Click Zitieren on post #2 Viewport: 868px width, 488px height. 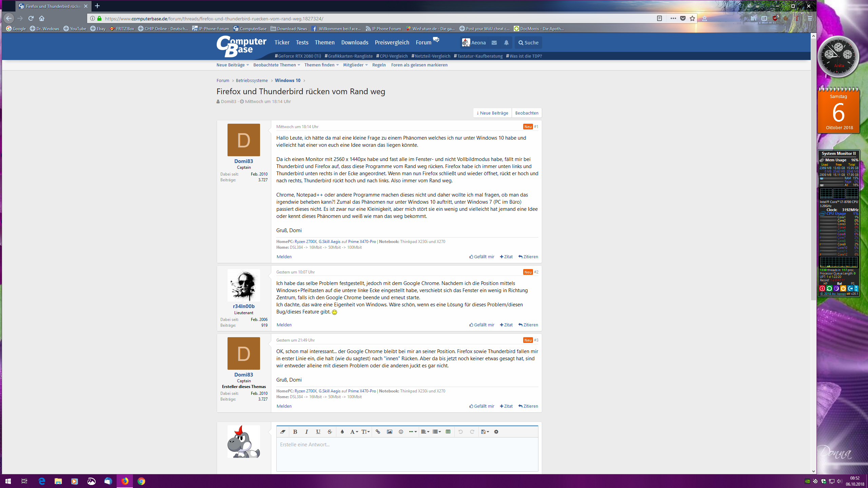(x=528, y=325)
